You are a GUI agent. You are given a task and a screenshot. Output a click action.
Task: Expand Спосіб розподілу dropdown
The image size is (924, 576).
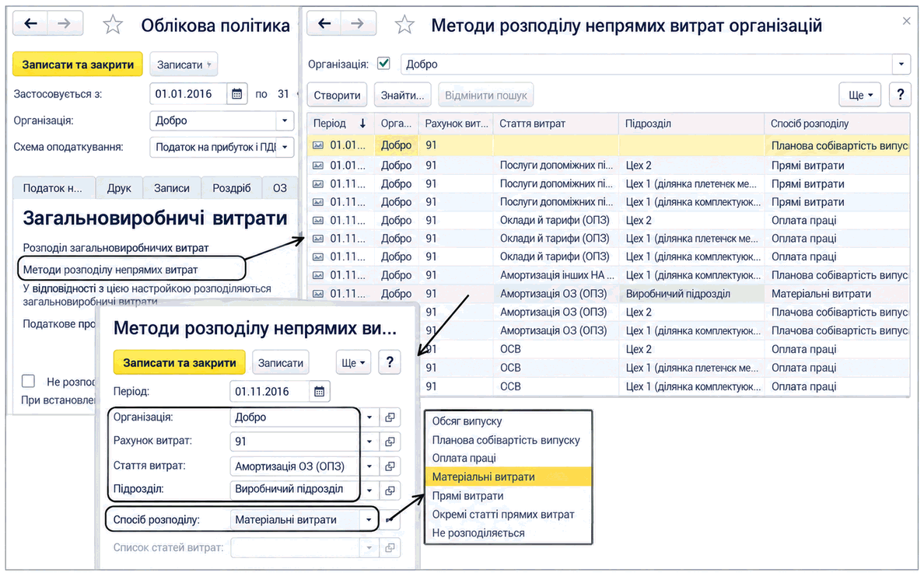tap(369, 519)
